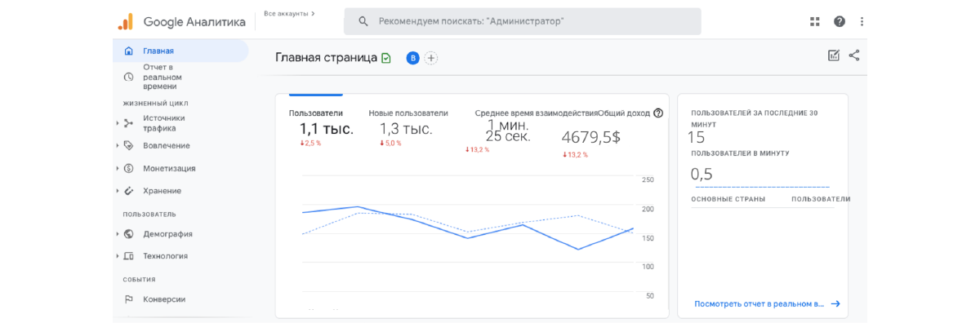Open the Google apps grid icon
The width and height of the screenshot is (980, 323).
814,21
